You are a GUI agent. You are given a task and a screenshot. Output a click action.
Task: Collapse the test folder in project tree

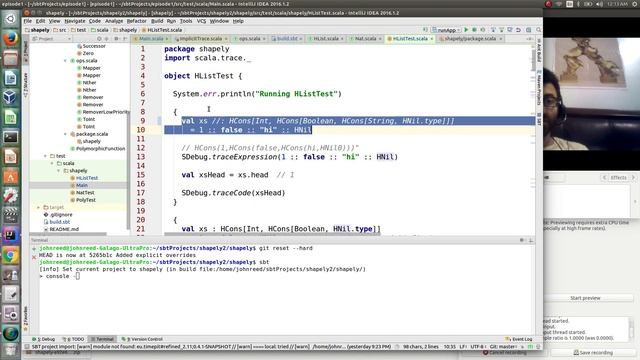(45, 156)
